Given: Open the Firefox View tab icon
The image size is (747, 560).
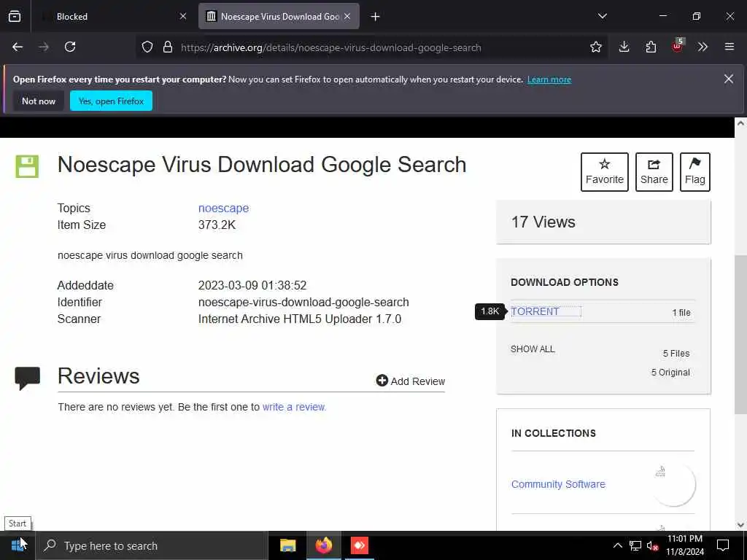Looking at the screenshot, I should tap(15, 16).
